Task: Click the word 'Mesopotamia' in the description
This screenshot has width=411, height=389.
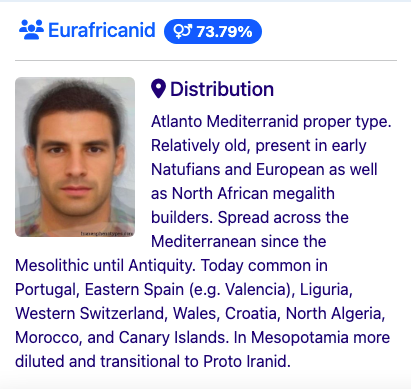Action: point(300,337)
